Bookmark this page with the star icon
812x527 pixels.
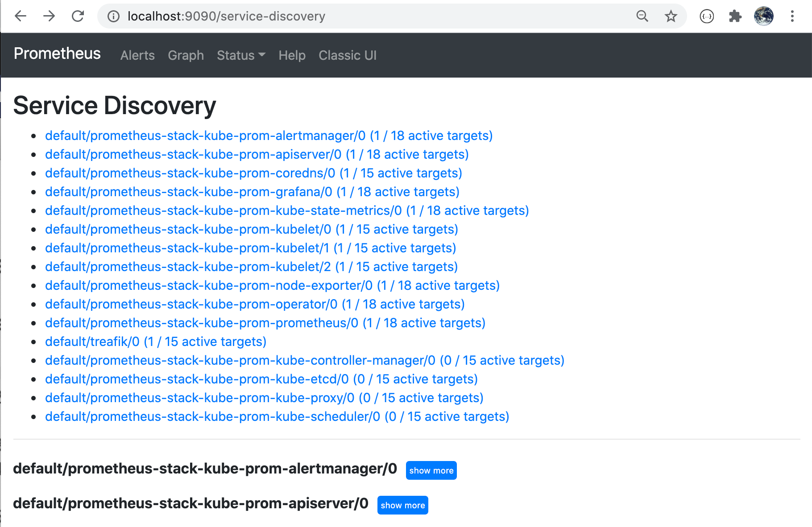[x=671, y=16]
